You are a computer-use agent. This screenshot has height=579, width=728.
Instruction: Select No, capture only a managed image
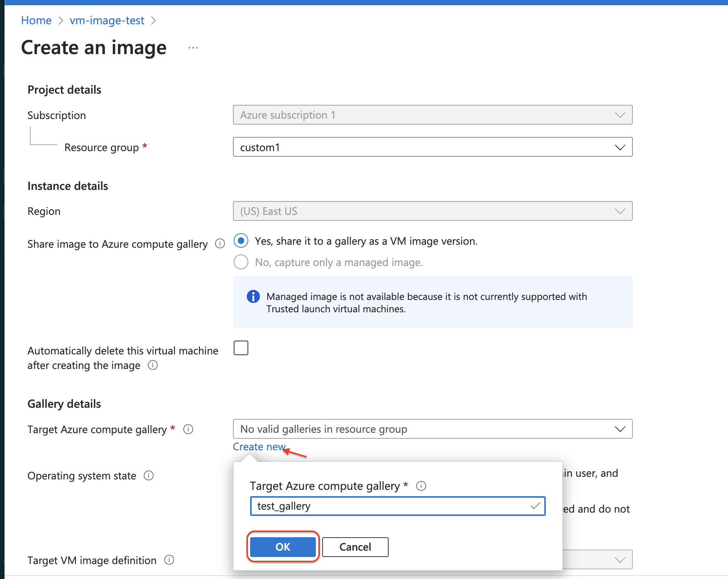(241, 262)
